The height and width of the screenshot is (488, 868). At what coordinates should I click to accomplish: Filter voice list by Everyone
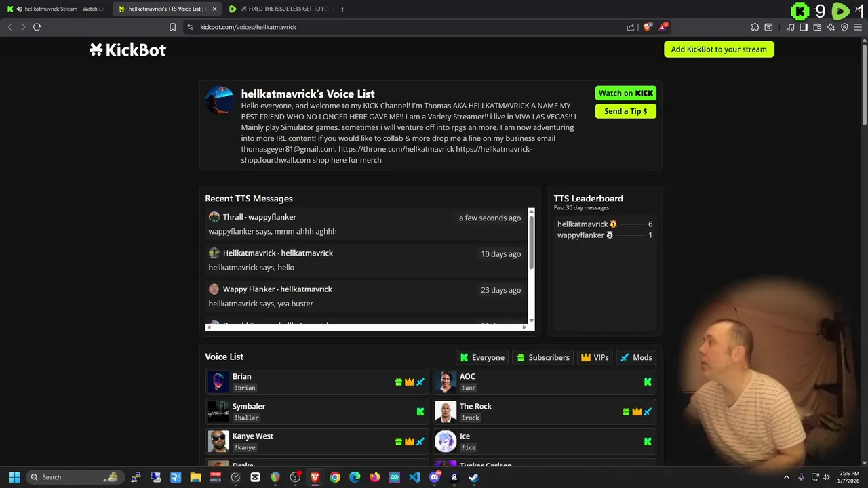point(482,357)
